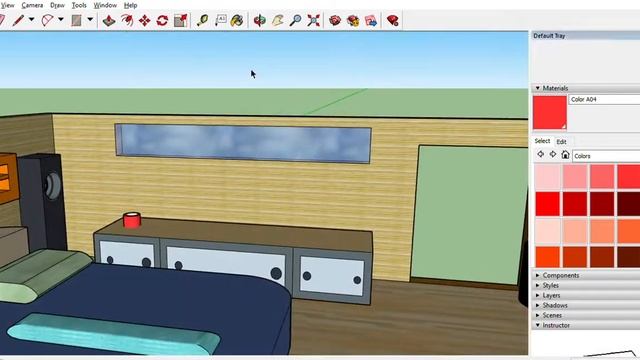Click the Zoom Extents tool
This screenshot has height=360, width=640.
click(x=313, y=20)
